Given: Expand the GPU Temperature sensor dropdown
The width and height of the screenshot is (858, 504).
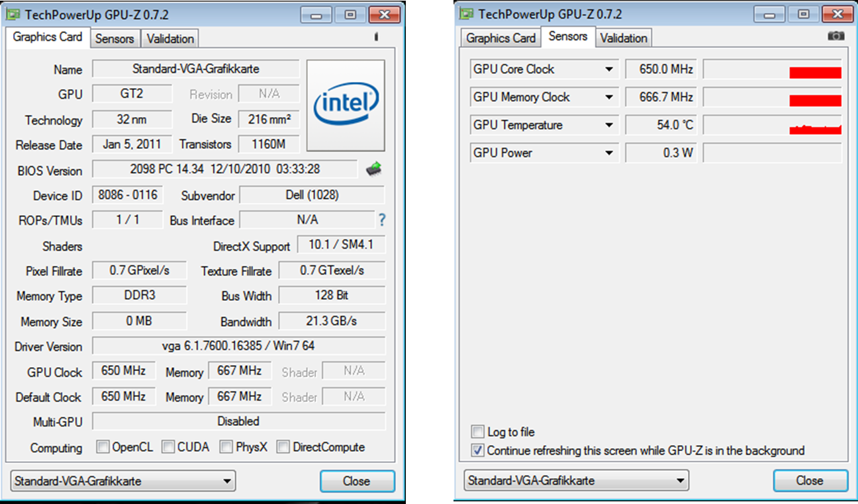Looking at the screenshot, I should [x=609, y=125].
